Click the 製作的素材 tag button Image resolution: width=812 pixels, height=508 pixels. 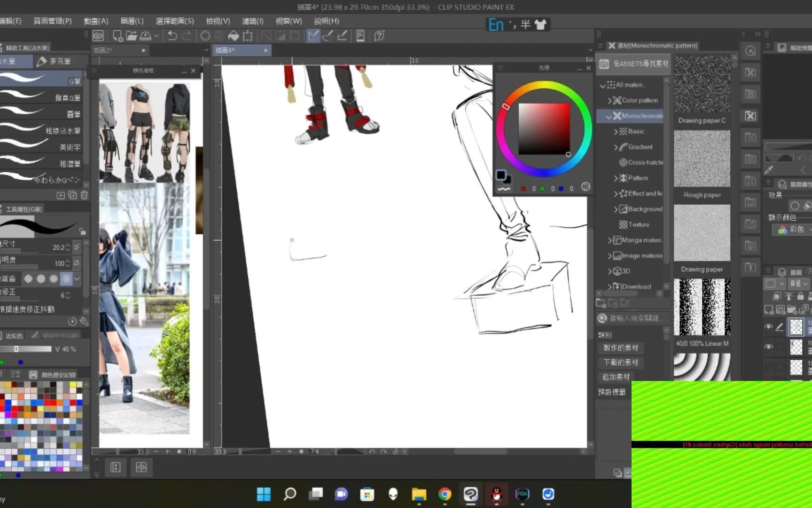point(621,348)
